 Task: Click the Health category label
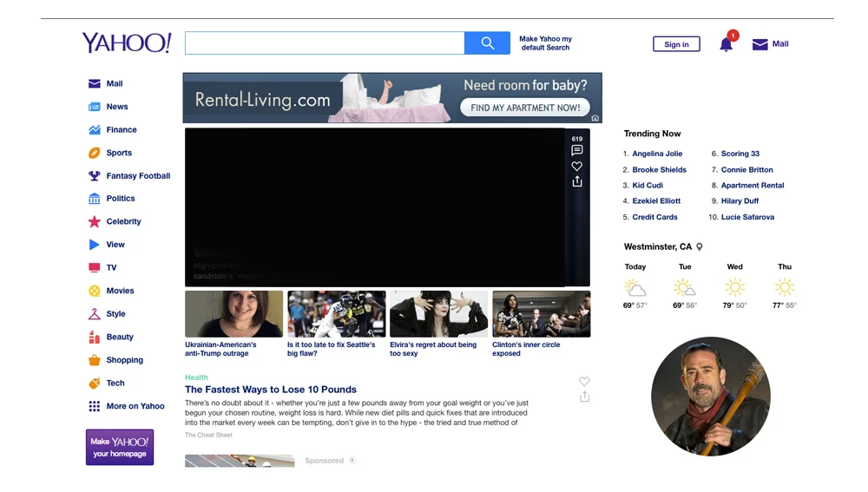(196, 377)
